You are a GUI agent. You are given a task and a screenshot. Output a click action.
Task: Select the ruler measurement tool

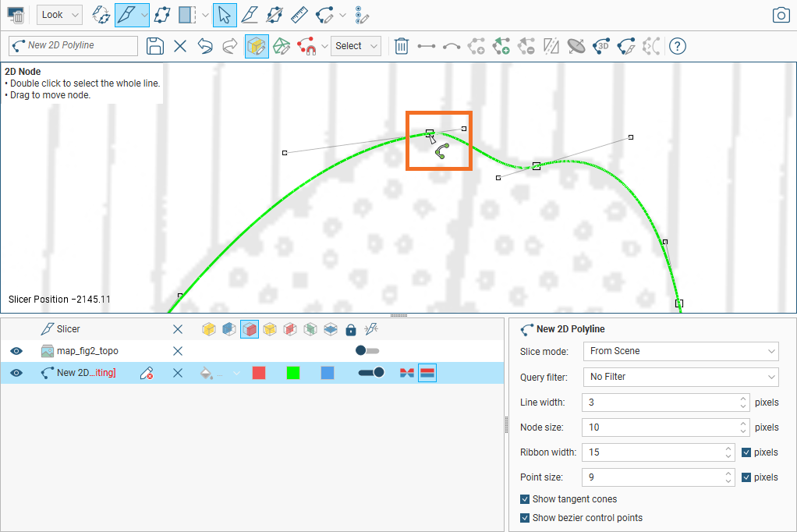click(299, 15)
